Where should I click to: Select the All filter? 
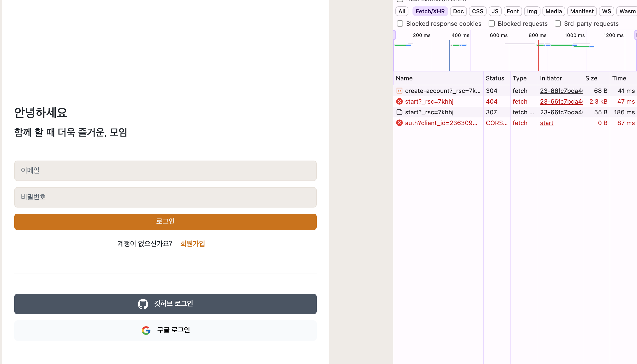[x=402, y=11]
